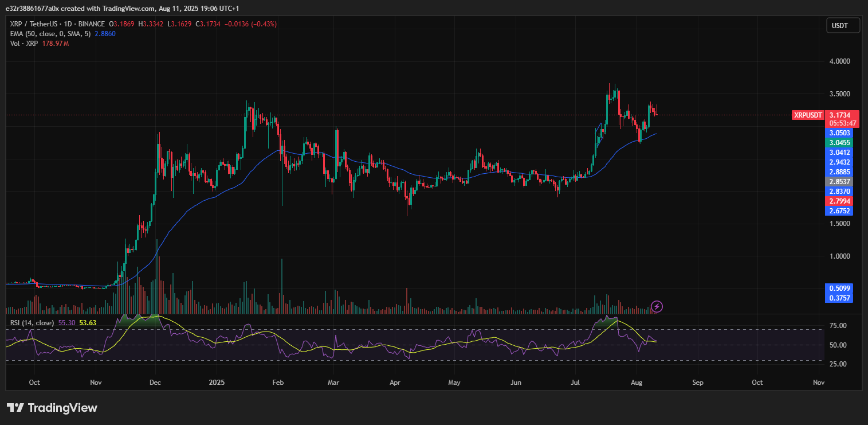The height and width of the screenshot is (425, 868).
Task: Select the RSI (14, close) indicator legend
Action: (32, 323)
